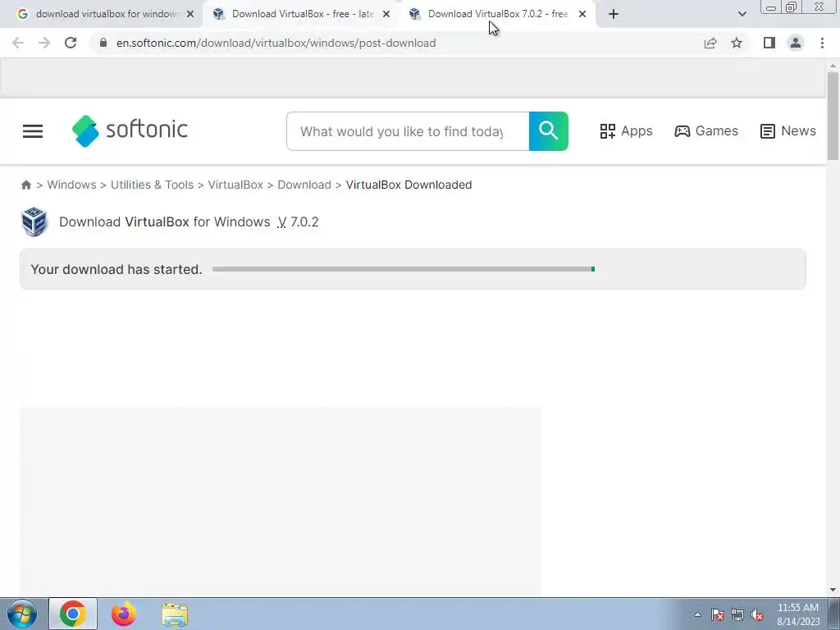Go to Utilities & Tools breadcrumb

coord(152,185)
